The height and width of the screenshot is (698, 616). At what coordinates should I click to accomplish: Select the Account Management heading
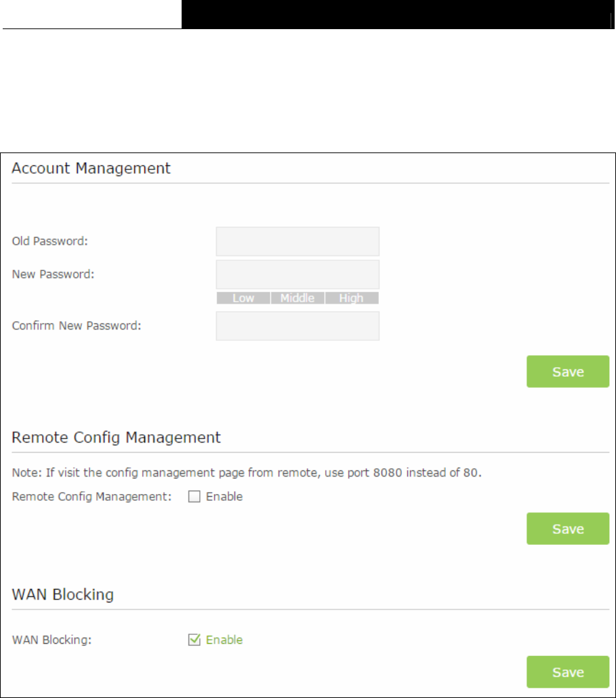click(91, 168)
